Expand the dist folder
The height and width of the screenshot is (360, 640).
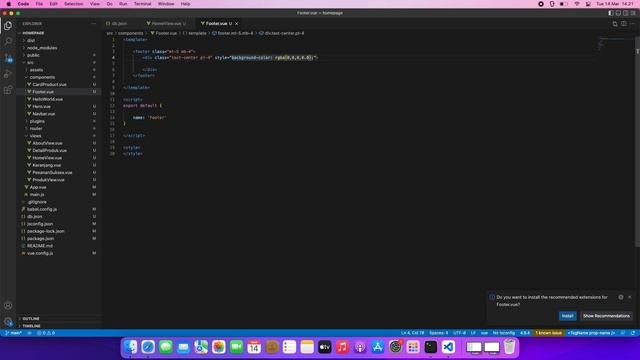tap(31, 40)
